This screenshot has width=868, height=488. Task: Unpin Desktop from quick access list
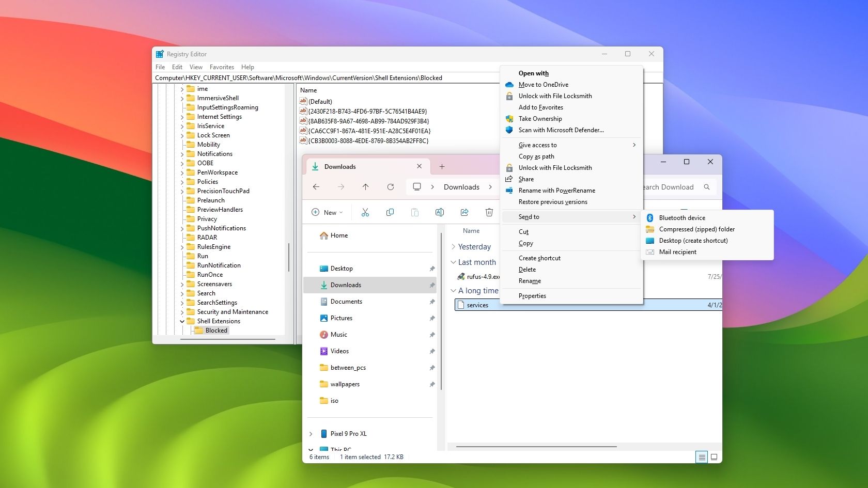coord(432,269)
